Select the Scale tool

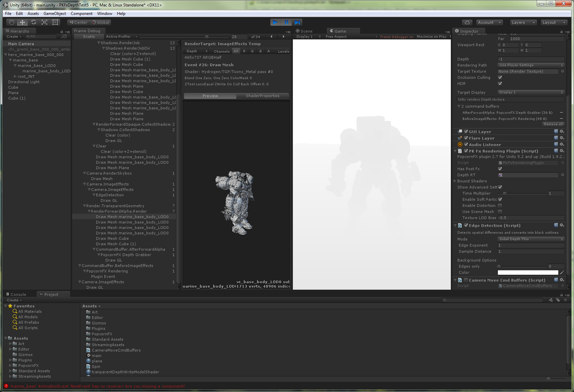(x=44, y=22)
